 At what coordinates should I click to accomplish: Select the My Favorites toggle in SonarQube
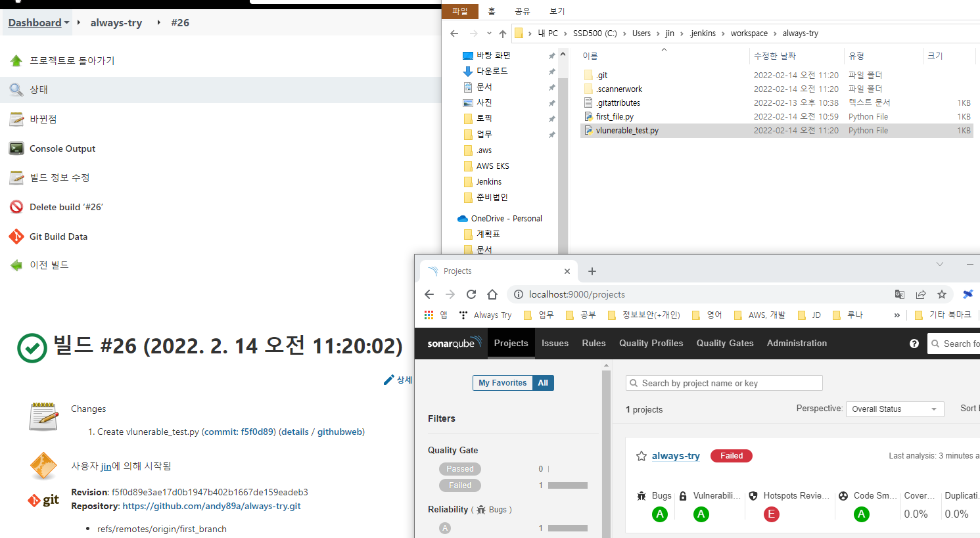coord(503,383)
